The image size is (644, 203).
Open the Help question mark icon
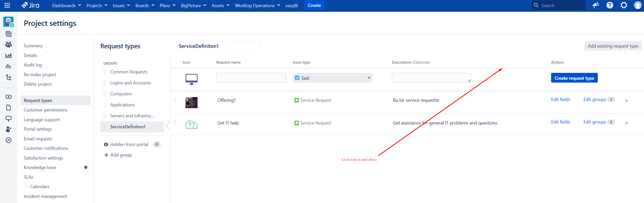(x=610, y=5)
